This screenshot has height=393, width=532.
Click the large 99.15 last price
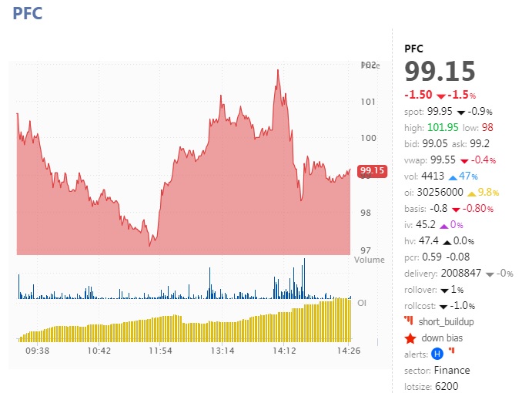click(x=440, y=71)
